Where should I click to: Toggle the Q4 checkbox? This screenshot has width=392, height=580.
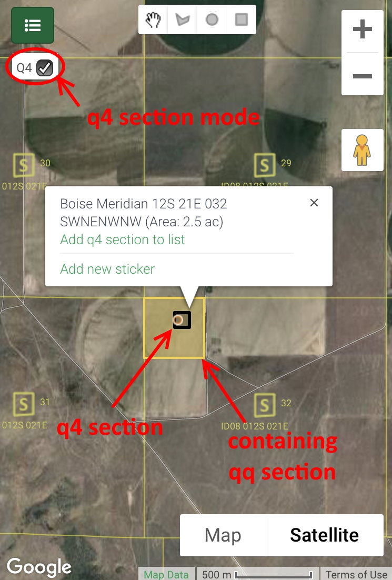45,68
